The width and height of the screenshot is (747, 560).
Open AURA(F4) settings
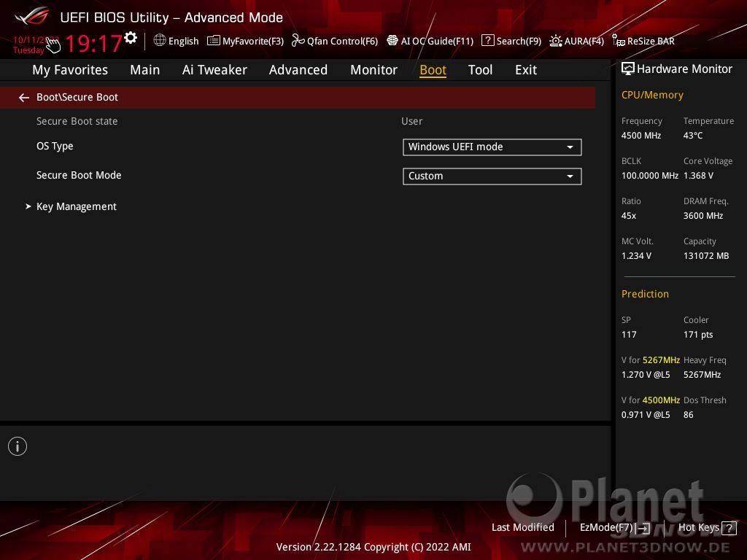(584, 42)
